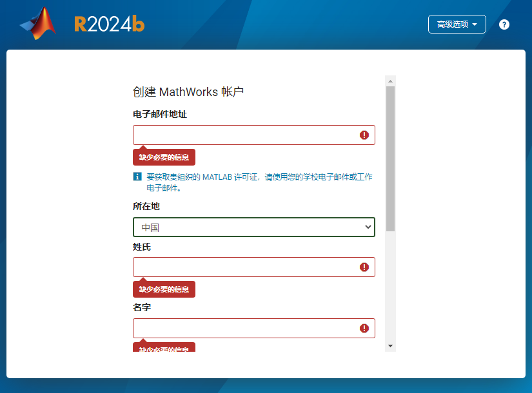The width and height of the screenshot is (532, 393).
Task: Click the blue info icon beside license note
Action: pyautogui.click(x=137, y=177)
